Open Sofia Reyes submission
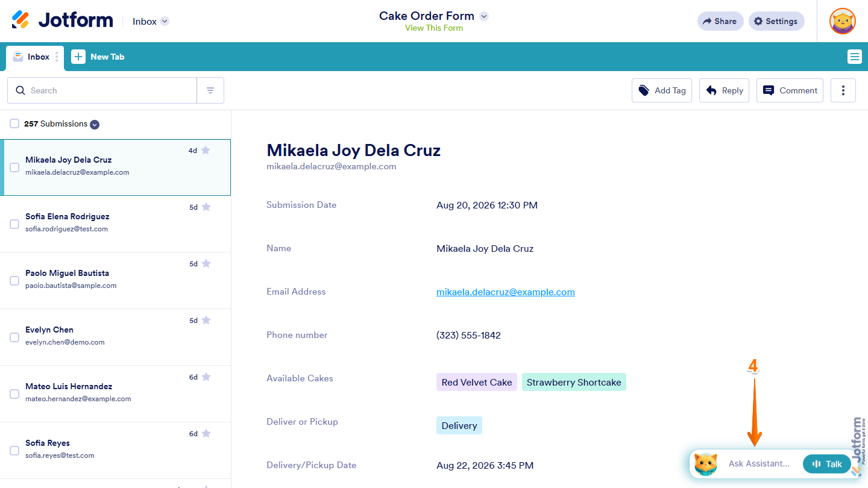 [115, 451]
